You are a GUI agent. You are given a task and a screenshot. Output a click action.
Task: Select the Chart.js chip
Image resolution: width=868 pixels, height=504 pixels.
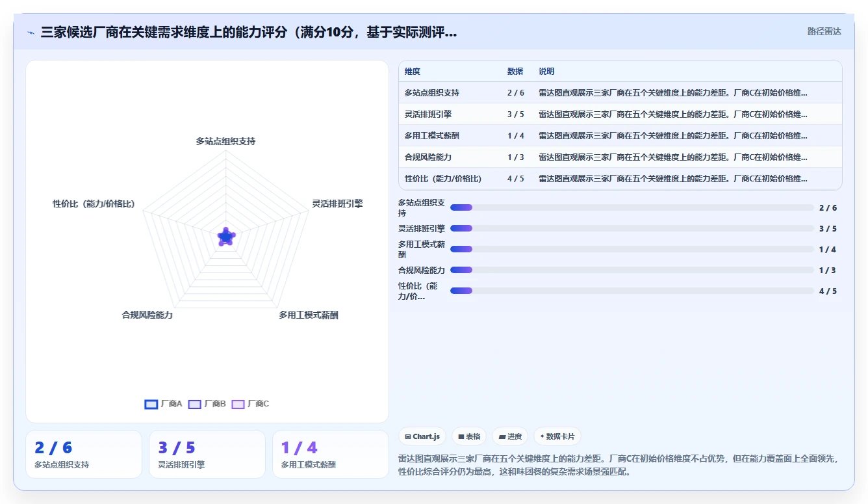pyautogui.click(x=422, y=436)
